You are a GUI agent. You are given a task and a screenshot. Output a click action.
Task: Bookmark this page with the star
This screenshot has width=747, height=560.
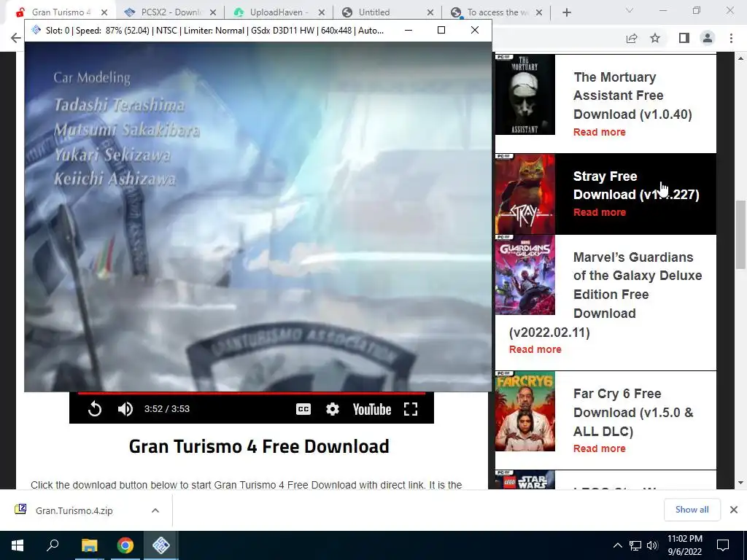pos(655,38)
